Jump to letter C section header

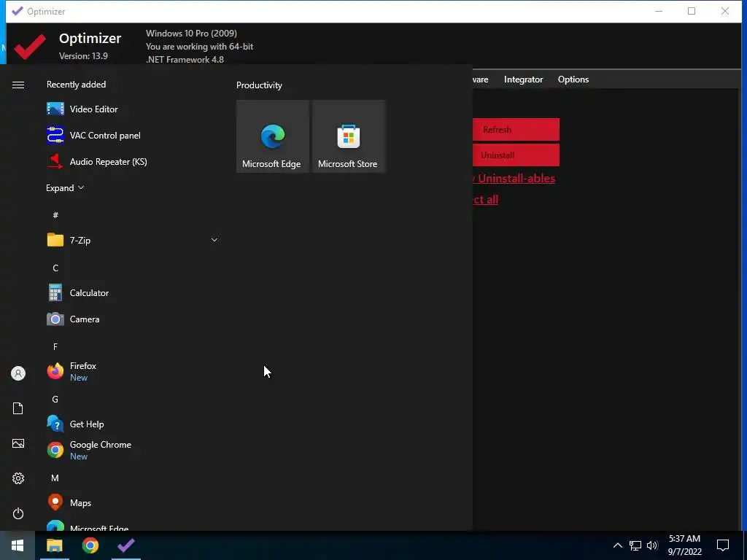[x=55, y=268]
